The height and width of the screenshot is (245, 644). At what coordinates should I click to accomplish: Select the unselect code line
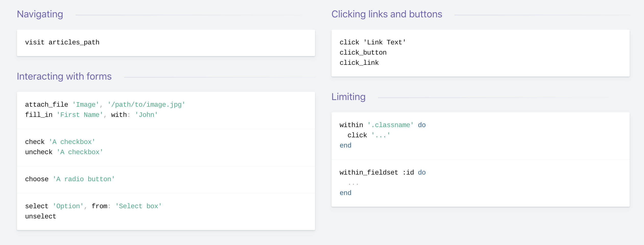click(41, 216)
